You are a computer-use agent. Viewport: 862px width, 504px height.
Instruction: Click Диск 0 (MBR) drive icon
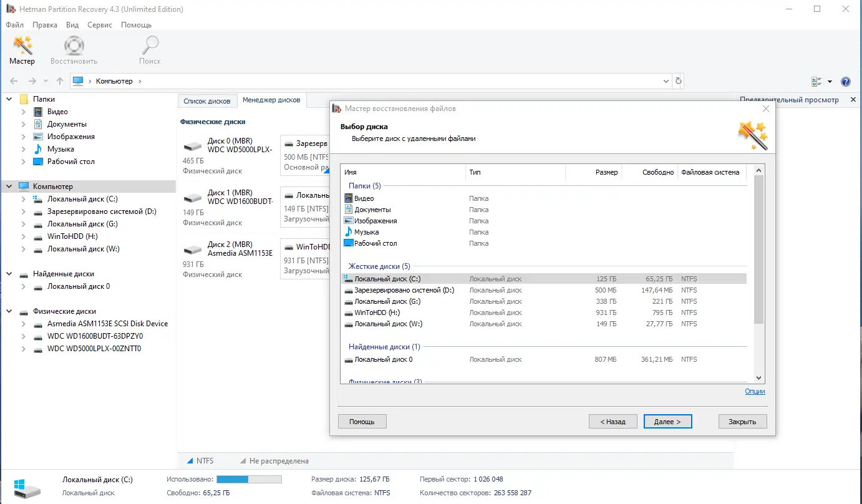tap(193, 147)
